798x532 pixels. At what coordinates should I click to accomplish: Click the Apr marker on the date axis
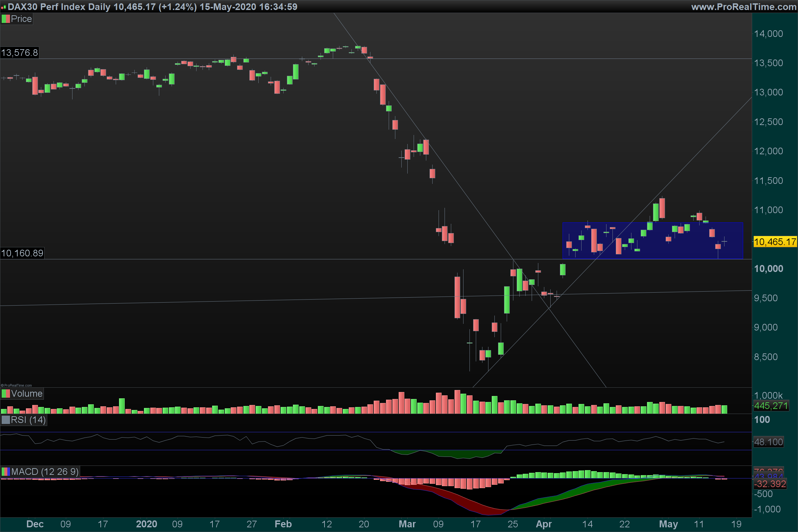click(x=544, y=524)
